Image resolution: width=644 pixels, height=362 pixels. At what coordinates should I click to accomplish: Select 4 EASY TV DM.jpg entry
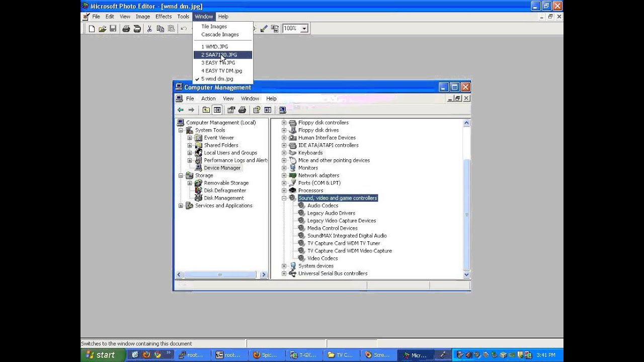coord(223,71)
